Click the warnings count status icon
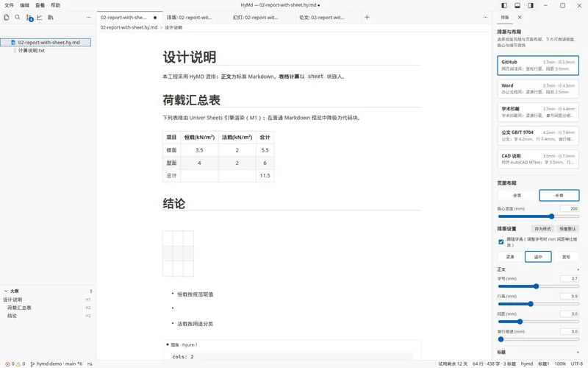The image size is (588, 368). 21,364
